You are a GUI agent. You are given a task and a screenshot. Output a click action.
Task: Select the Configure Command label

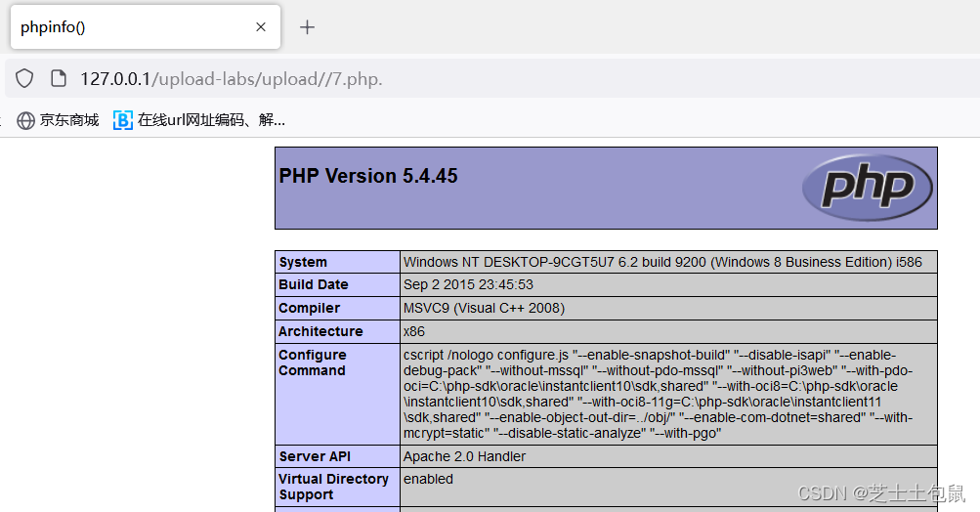coord(313,363)
